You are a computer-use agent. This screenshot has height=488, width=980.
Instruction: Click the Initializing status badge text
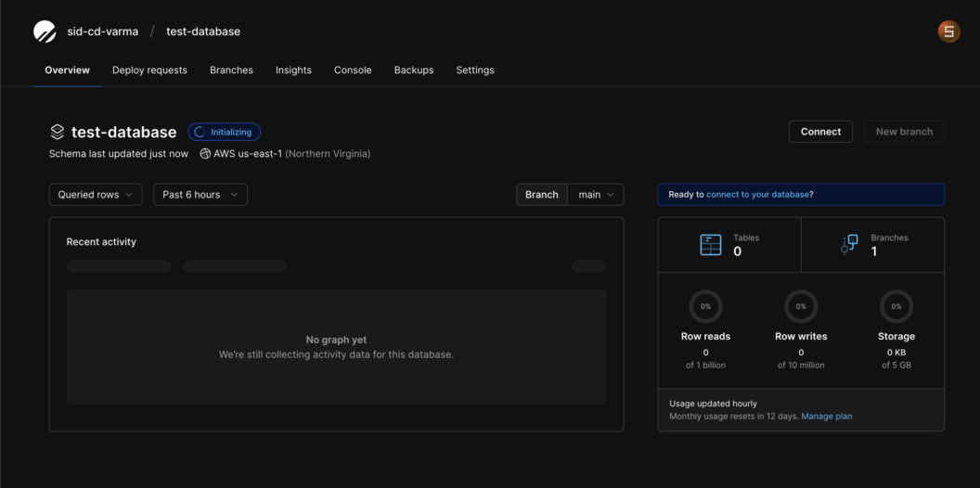231,132
